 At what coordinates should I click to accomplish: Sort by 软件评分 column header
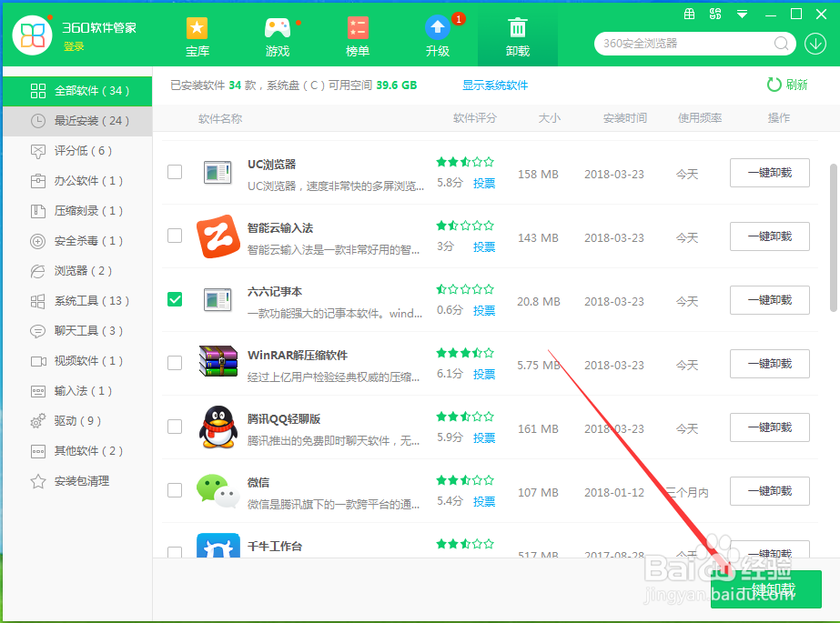(x=475, y=118)
